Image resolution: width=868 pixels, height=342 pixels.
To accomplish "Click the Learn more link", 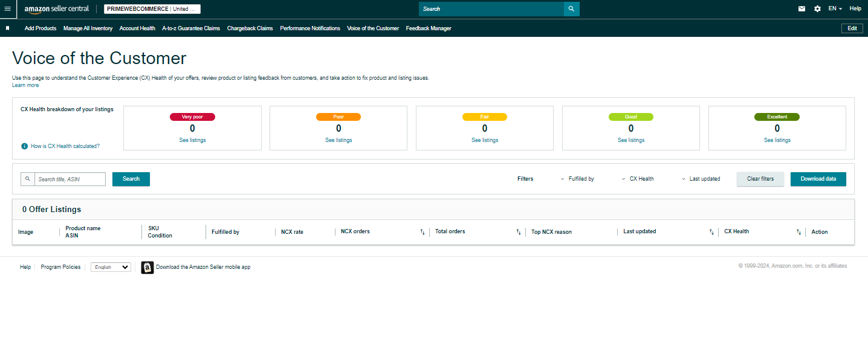I will pos(25,85).
